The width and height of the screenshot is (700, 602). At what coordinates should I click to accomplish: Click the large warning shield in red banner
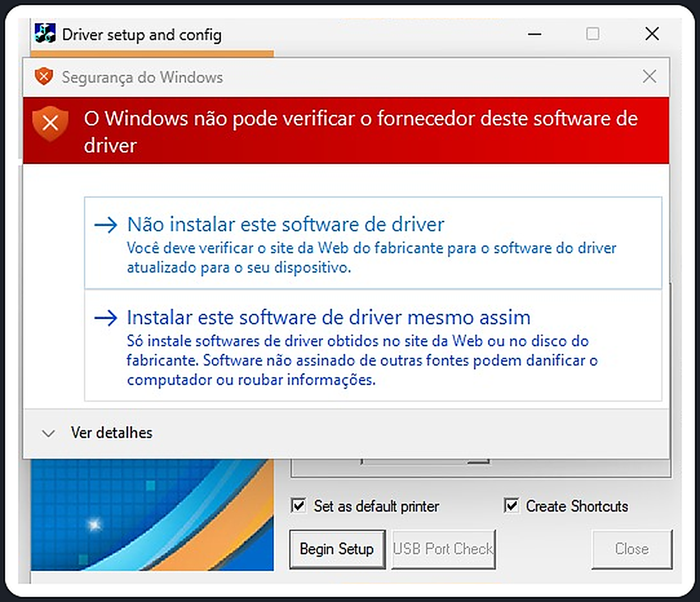click(x=50, y=123)
